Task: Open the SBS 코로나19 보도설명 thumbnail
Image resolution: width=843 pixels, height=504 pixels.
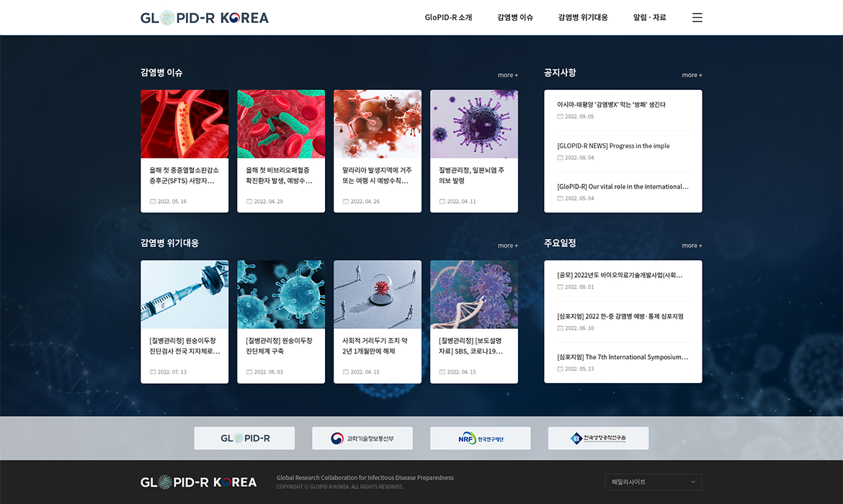Action: click(474, 294)
